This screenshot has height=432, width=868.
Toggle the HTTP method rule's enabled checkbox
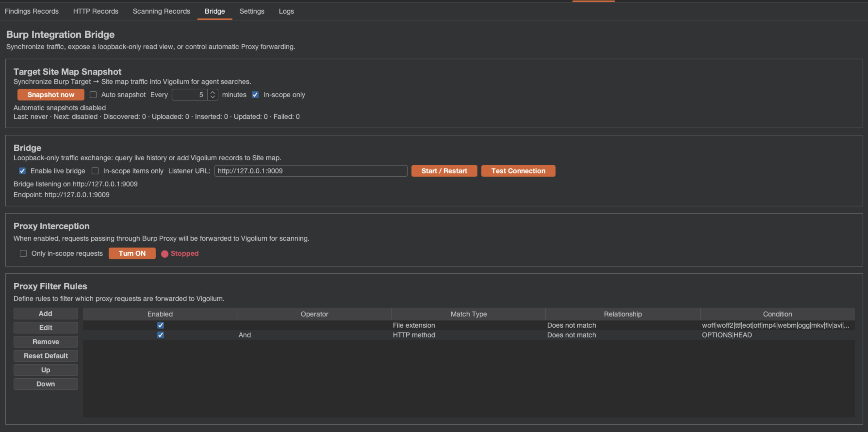coord(161,335)
